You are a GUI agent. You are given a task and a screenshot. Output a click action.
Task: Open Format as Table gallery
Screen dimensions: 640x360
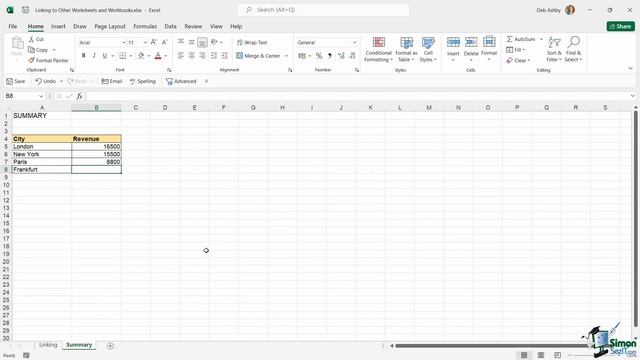point(406,49)
